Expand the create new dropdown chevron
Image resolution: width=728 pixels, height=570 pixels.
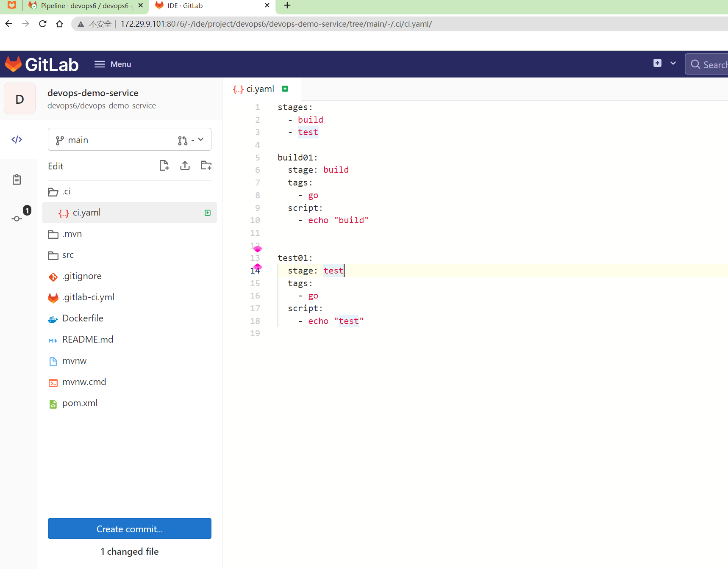673,63
